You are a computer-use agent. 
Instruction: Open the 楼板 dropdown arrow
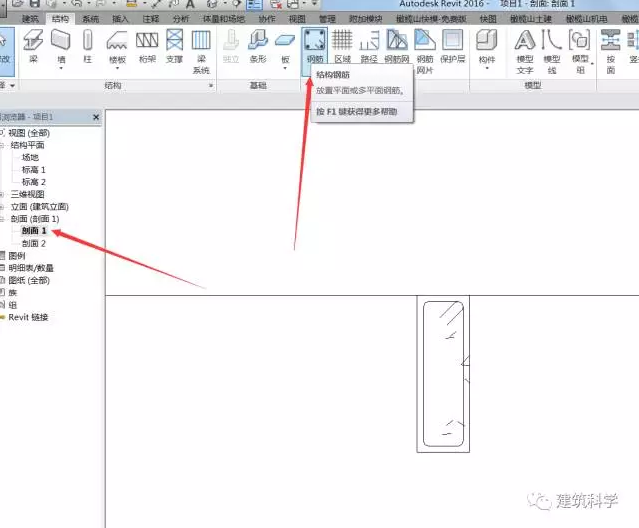coord(117,68)
